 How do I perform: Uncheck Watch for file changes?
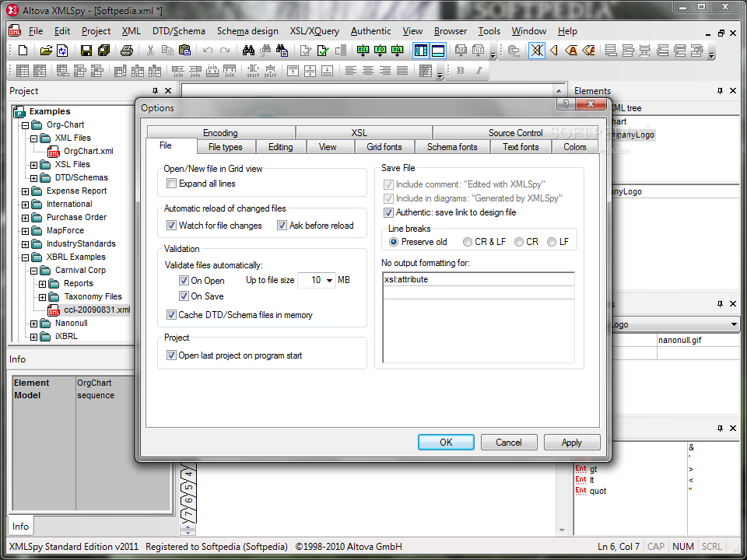[171, 226]
